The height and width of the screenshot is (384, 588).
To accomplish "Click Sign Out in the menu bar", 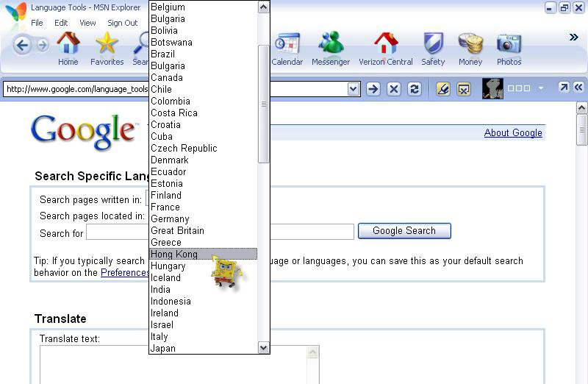I will [123, 23].
